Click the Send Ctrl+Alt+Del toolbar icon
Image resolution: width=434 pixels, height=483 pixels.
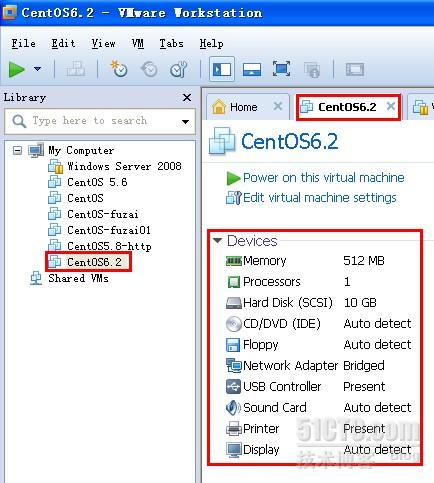click(x=76, y=69)
